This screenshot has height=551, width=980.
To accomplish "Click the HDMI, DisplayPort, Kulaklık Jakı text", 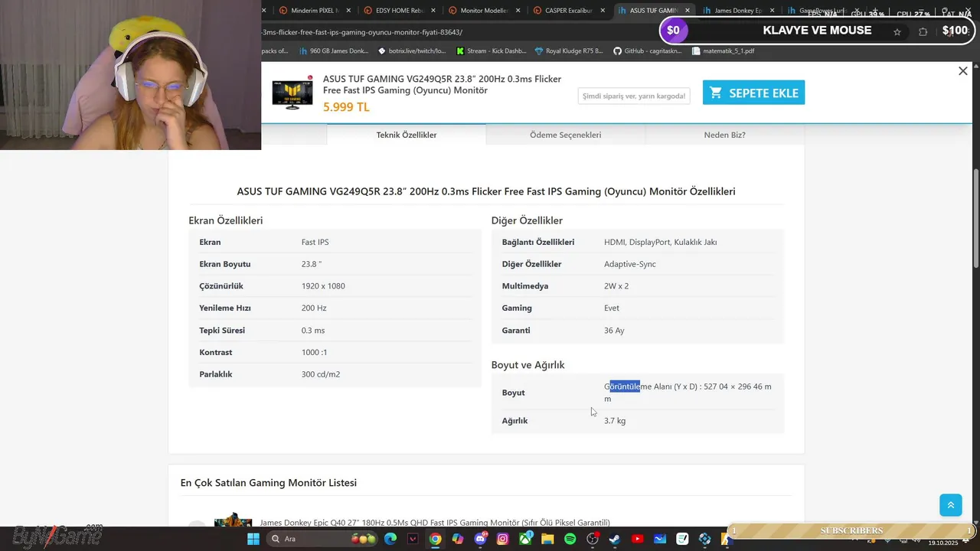I will (x=660, y=242).
